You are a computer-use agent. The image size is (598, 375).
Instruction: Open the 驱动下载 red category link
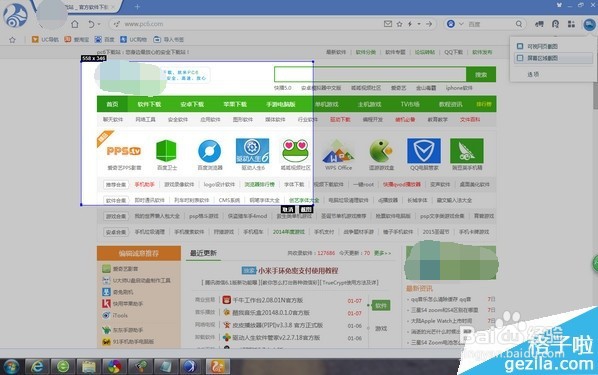click(340, 119)
